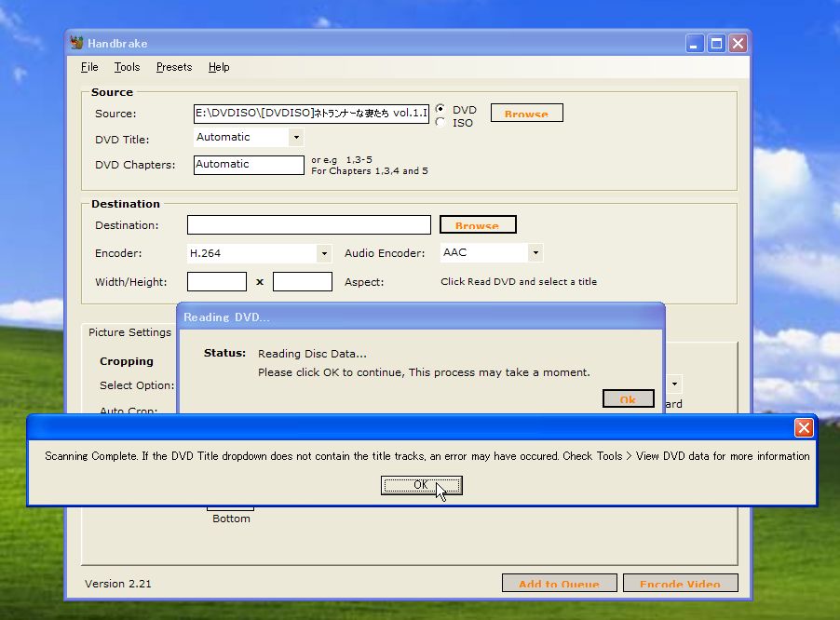Select the ISO source radio button
The image size is (840, 620).
point(440,122)
